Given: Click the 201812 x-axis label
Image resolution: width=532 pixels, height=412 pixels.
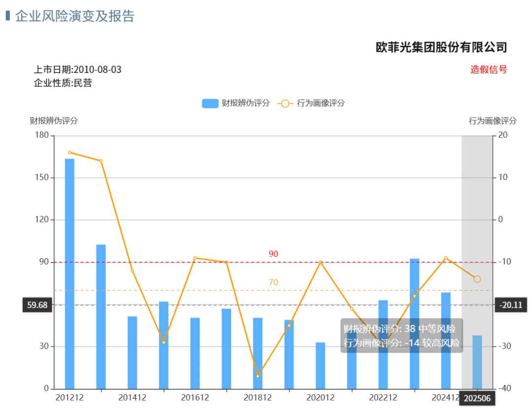Looking at the screenshot, I should (x=258, y=398).
